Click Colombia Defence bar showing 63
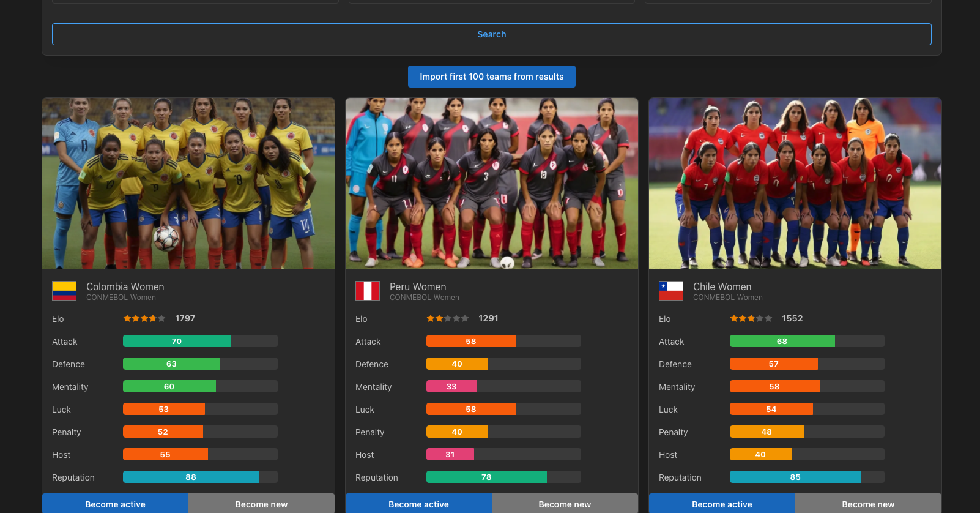Image resolution: width=980 pixels, height=513 pixels. pyautogui.click(x=200, y=364)
